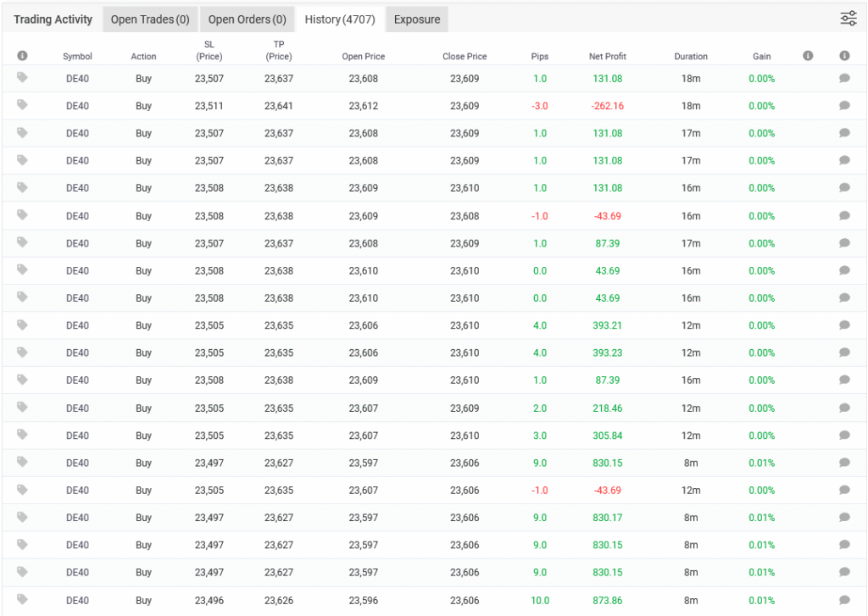This screenshot has height=616, width=868.
Task: Click tag icon on the 393.21 profit row
Action: [x=22, y=325]
